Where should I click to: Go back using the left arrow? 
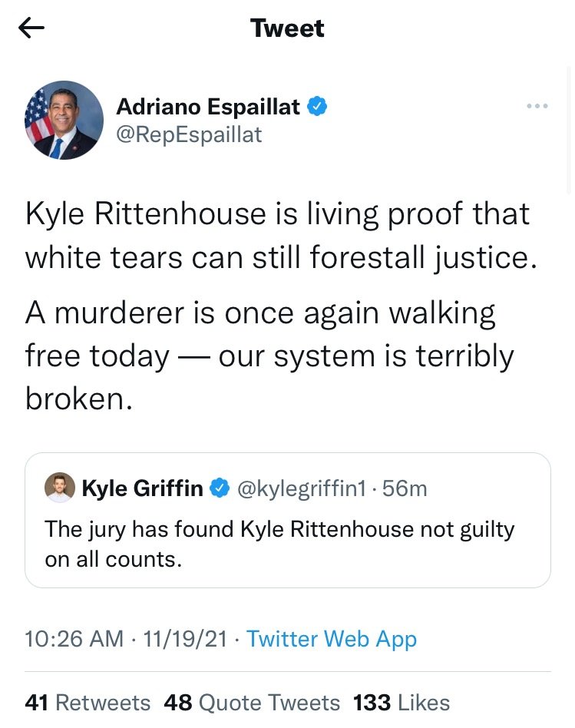(x=31, y=28)
